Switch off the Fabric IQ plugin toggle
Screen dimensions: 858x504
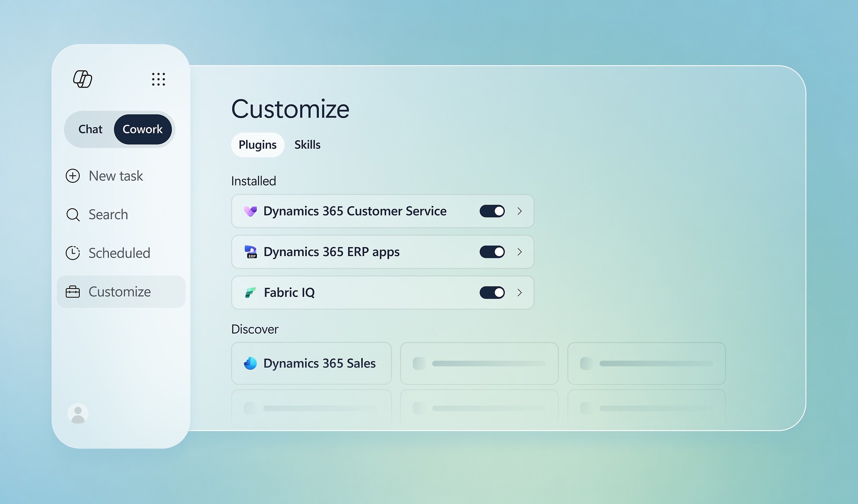click(492, 292)
